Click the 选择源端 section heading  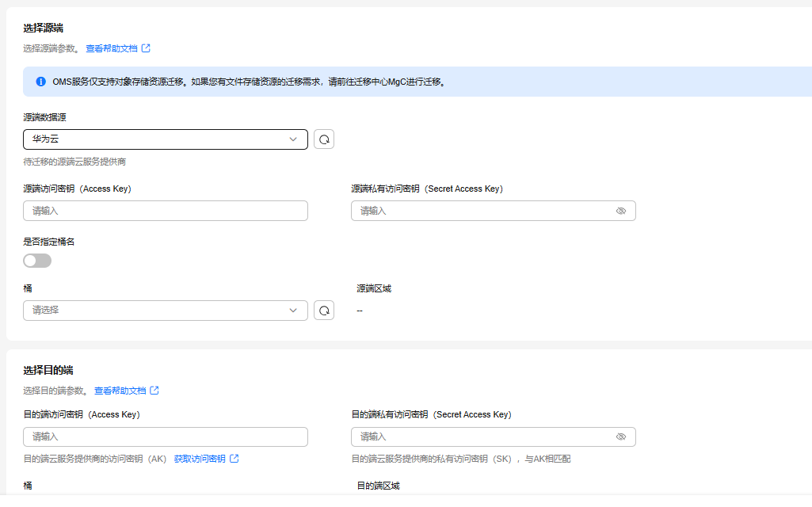coord(44,28)
